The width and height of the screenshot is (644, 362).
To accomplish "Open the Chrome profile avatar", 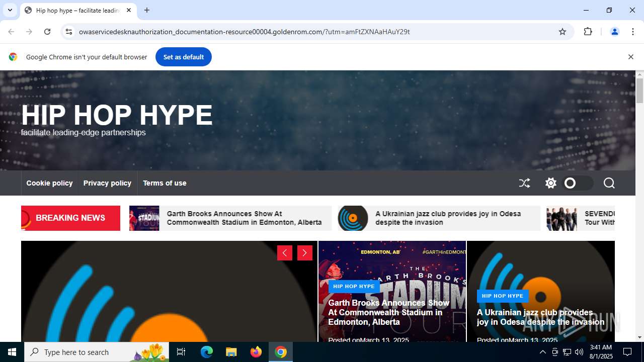I will [x=614, y=32].
